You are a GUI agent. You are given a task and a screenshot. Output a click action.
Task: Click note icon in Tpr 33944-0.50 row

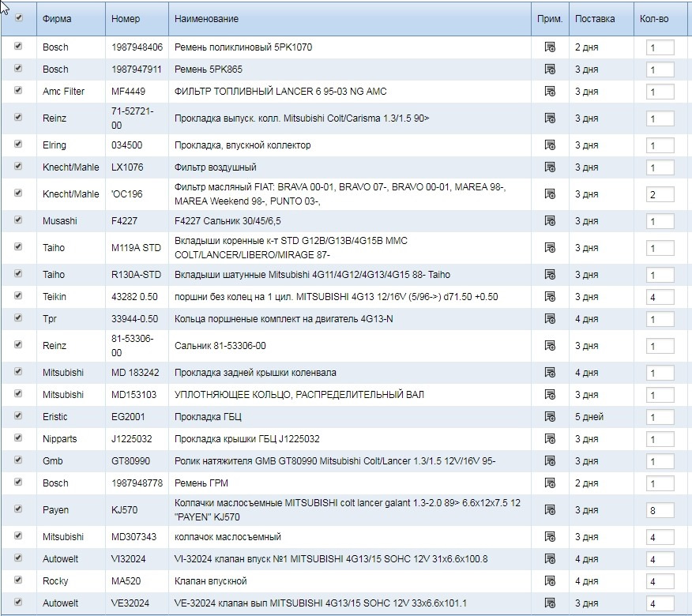pyautogui.click(x=550, y=319)
